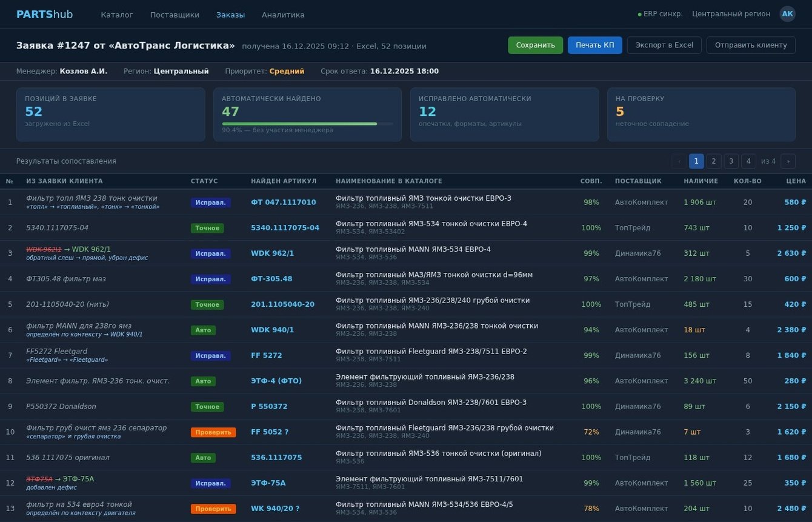Click the Авто status badge on row 6
This screenshot has width=812, height=522.
(203, 330)
